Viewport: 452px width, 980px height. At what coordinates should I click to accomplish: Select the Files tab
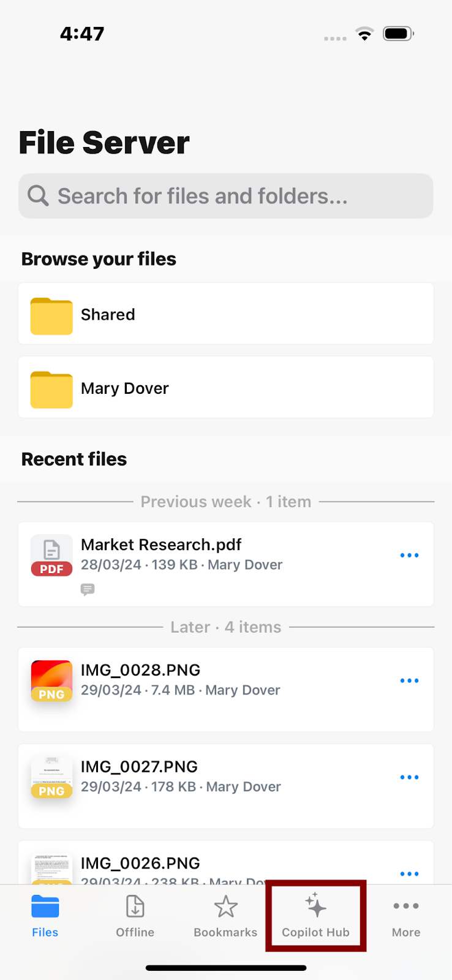(x=45, y=916)
